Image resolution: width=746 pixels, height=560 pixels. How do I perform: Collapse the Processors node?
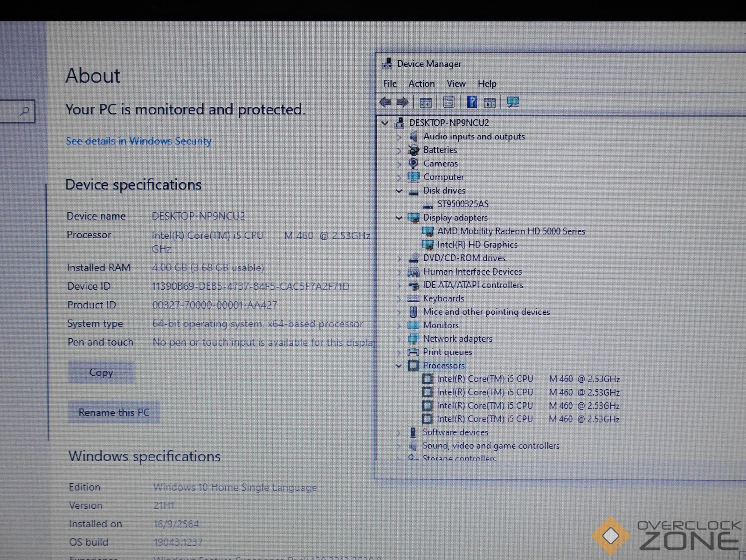click(x=399, y=366)
